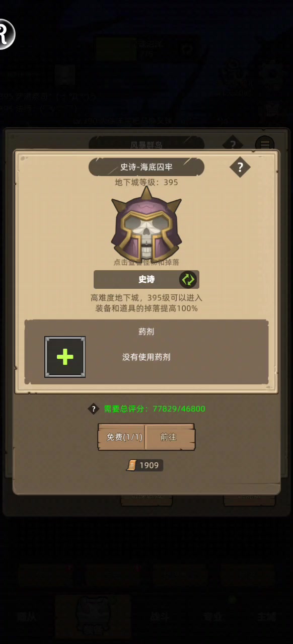Open the 风暴群岛 region header
The width and height of the screenshot is (293, 644).
pos(146,145)
